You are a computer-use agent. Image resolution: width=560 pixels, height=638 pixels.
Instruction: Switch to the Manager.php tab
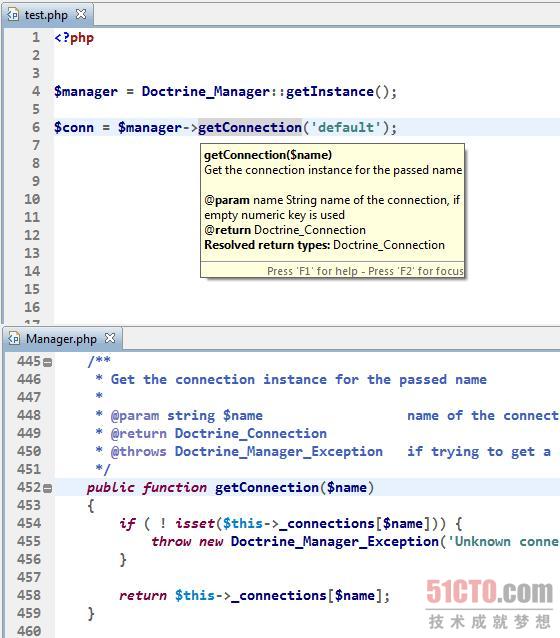click(x=61, y=339)
